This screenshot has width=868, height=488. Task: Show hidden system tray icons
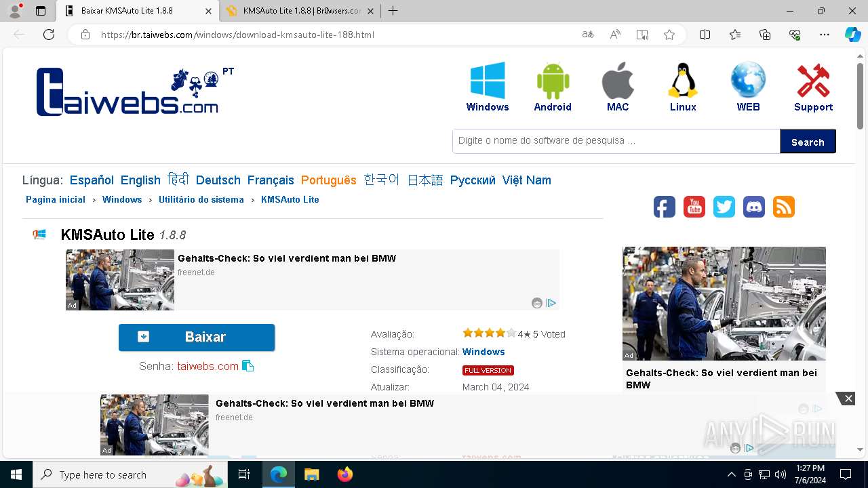point(731,474)
